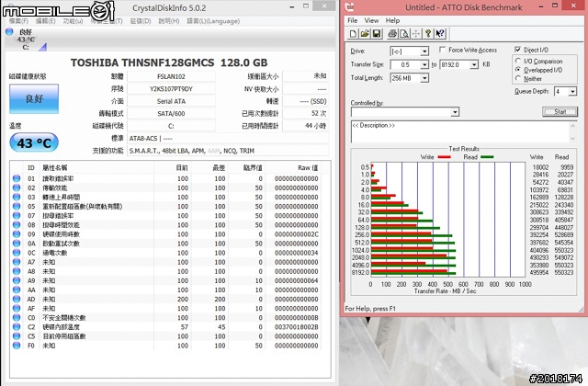
Task: Click the Print icon in ATTO toolbar
Action: click(392, 34)
